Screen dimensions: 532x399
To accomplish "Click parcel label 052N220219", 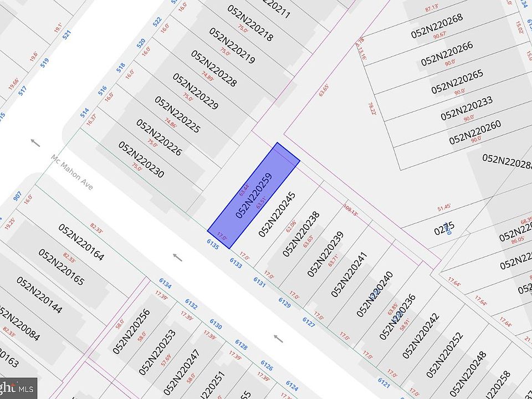I will [232, 46].
